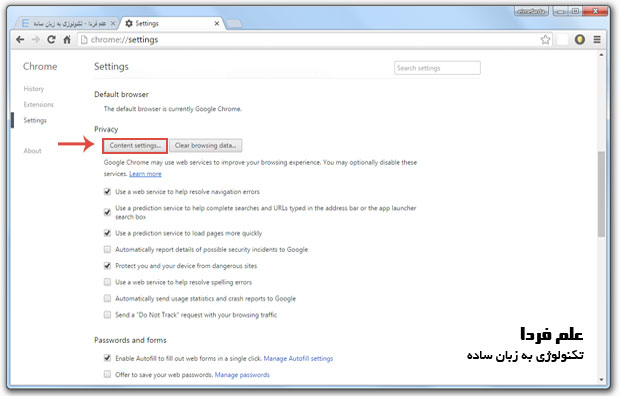This screenshot has height=396, width=620.
Task: Click Clear browsing data button
Action: coord(206,146)
